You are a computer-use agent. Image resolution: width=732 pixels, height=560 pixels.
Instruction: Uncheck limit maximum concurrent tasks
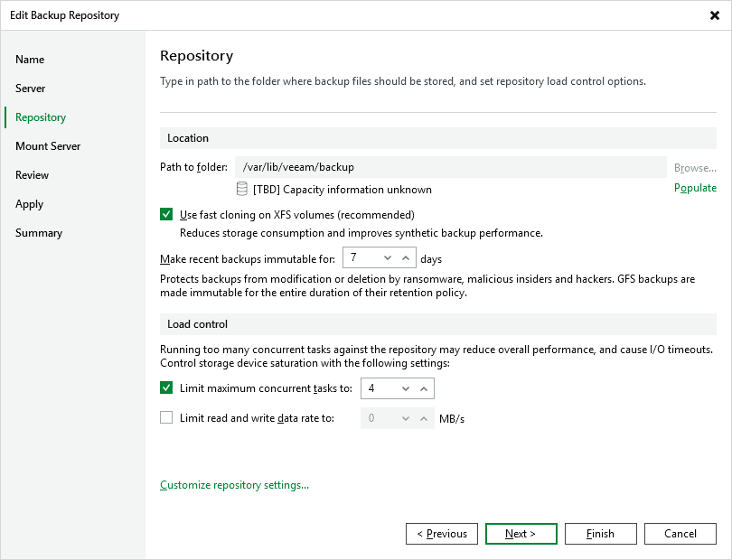tap(166, 387)
